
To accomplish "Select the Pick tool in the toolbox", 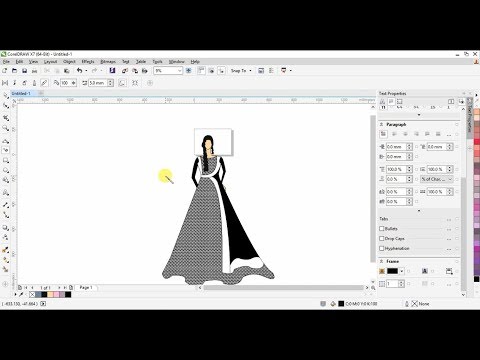I will pos(6,96).
